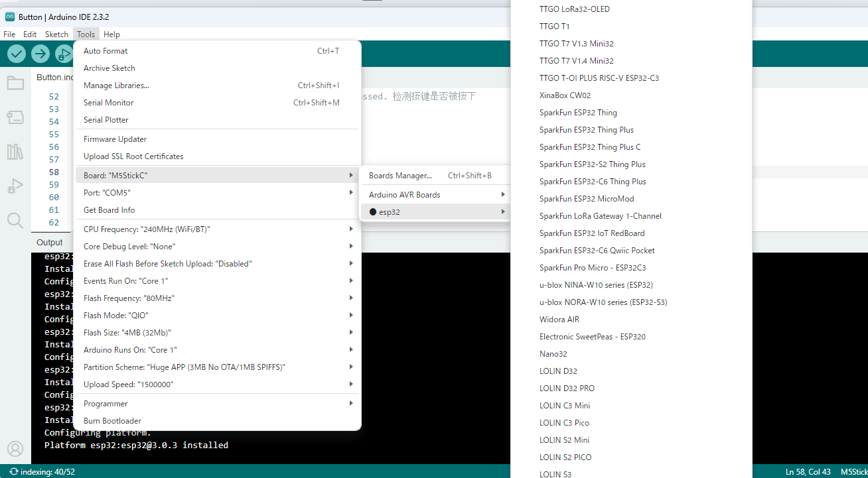Click the user account icon in sidebar
Screen dimensions: 868x478
point(15,449)
